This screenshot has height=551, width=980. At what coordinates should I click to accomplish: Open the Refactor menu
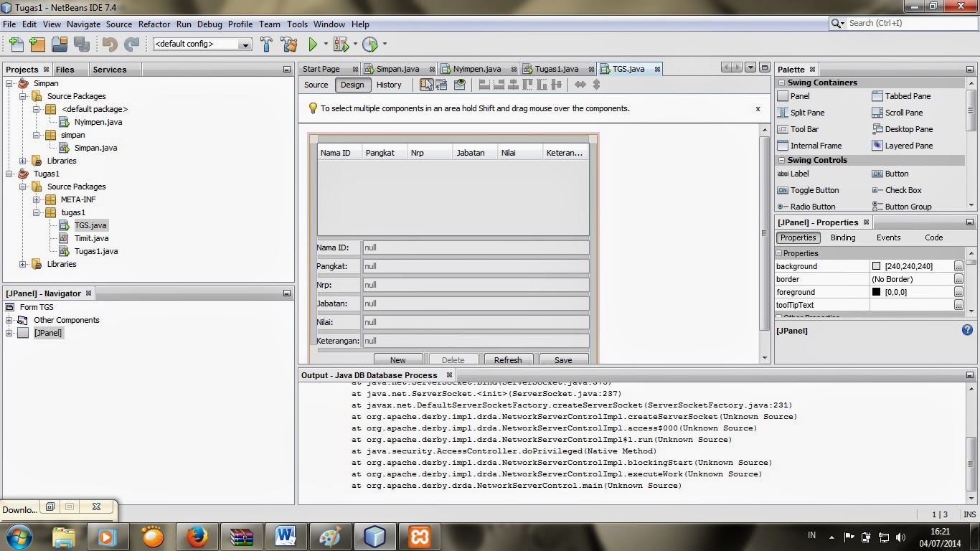(x=154, y=24)
